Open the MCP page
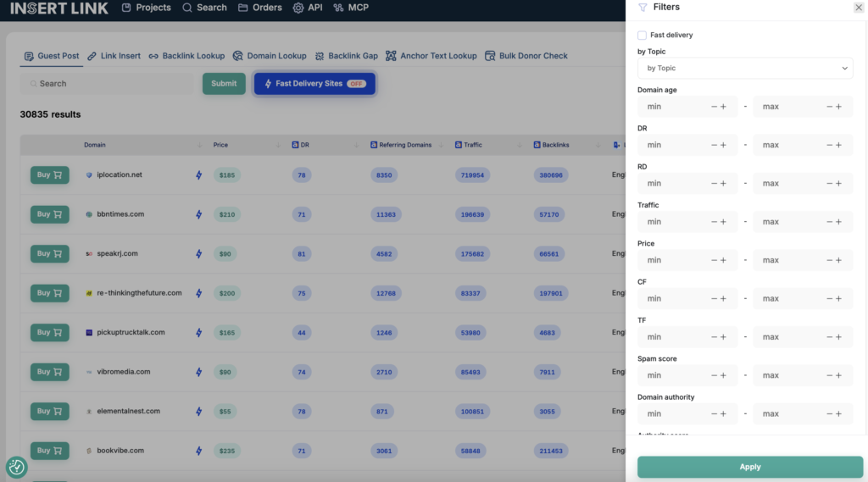868x482 pixels. 351,8
